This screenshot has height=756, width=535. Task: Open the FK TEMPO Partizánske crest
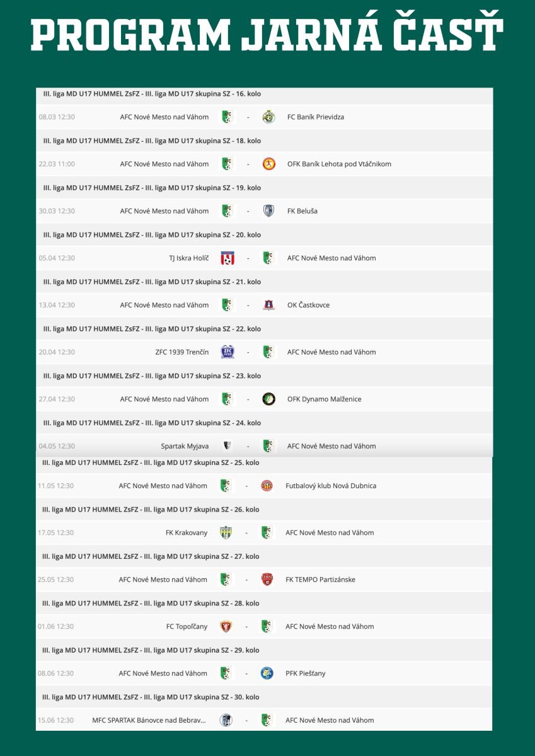coord(267,580)
